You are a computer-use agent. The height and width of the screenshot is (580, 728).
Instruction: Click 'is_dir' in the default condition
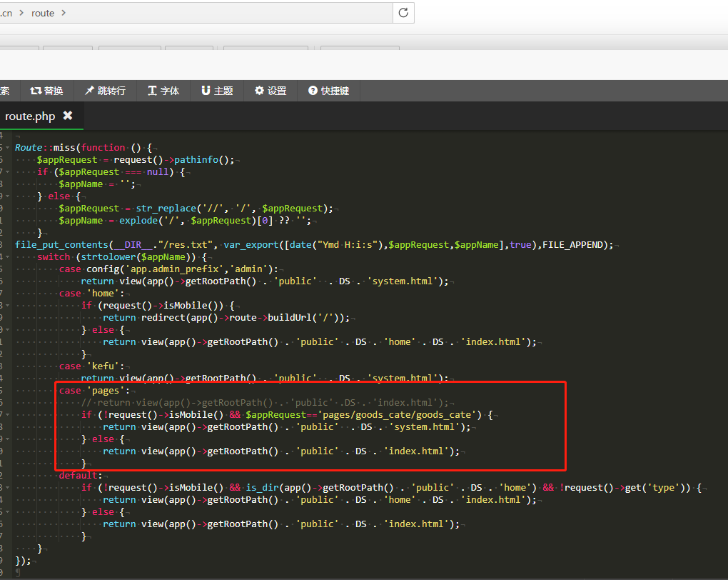(x=263, y=488)
